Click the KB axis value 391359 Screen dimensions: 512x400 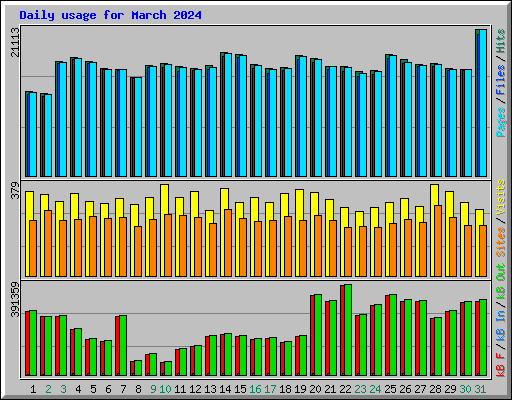[x=15, y=299]
